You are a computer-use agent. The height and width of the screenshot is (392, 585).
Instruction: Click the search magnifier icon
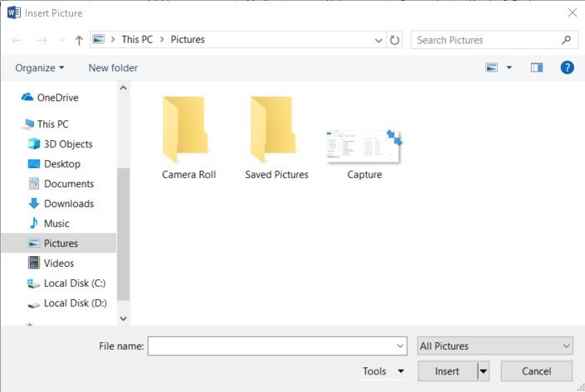click(x=566, y=40)
